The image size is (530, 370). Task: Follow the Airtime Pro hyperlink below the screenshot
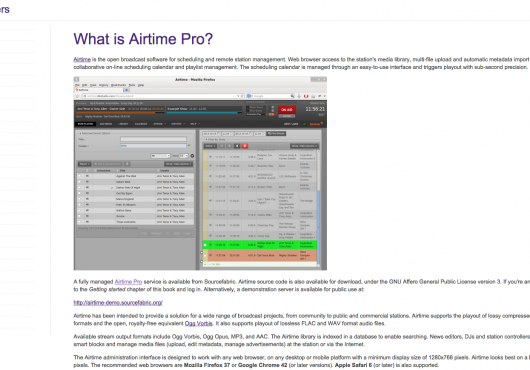[128, 281]
